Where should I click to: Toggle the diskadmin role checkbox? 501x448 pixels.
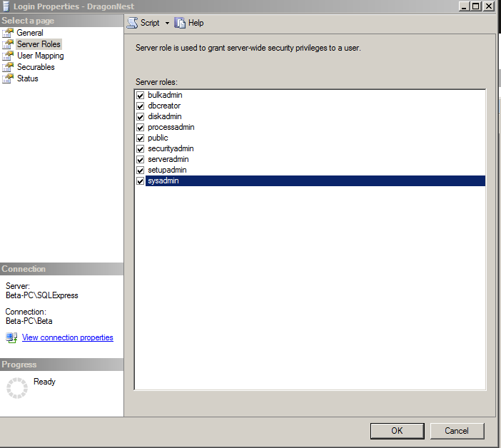tap(141, 116)
